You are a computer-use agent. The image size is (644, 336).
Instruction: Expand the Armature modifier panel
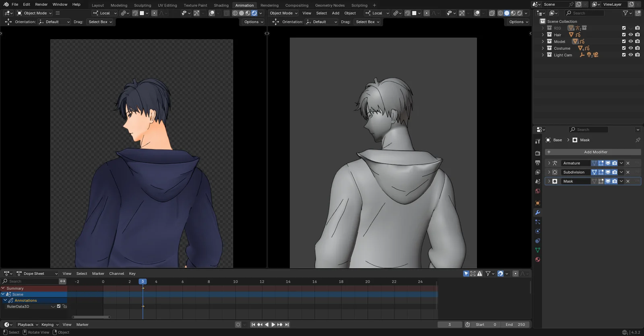[x=549, y=163]
